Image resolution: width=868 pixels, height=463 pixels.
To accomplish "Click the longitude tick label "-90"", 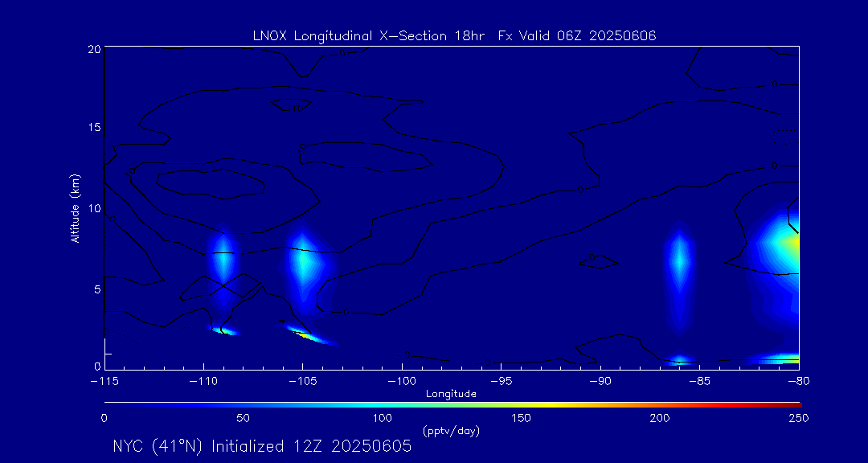I will pyautogui.click(x=600, y=382).
